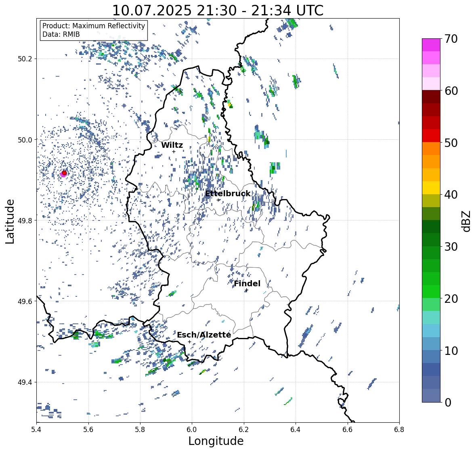Click the colorbar tick label 60
This screenshot has width=476, height=451.
pos(451,91)
